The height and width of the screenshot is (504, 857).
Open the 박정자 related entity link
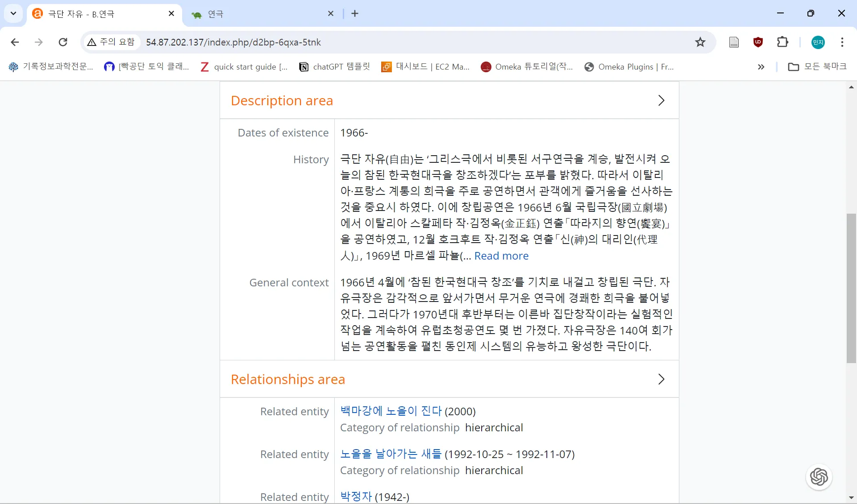[x=356, y=496]
